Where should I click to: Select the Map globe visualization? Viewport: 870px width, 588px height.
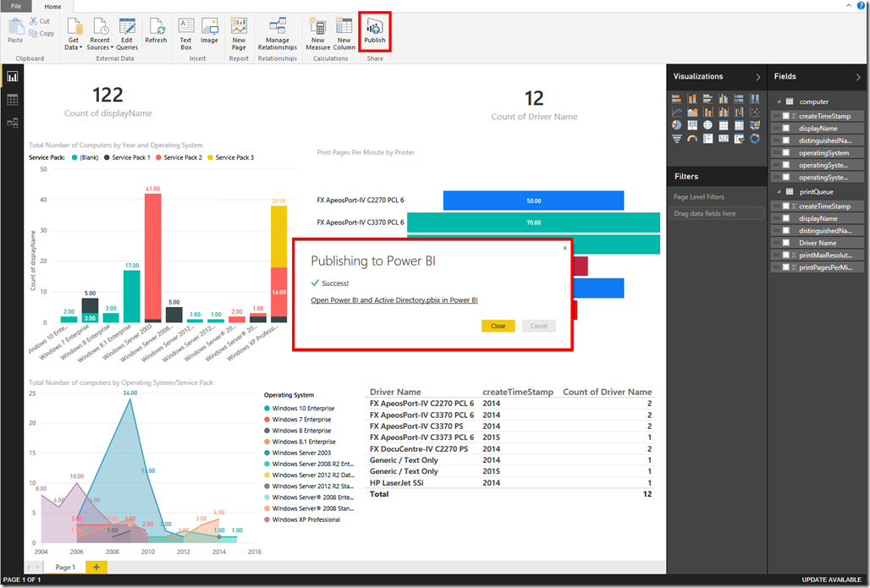pos(708,125)
